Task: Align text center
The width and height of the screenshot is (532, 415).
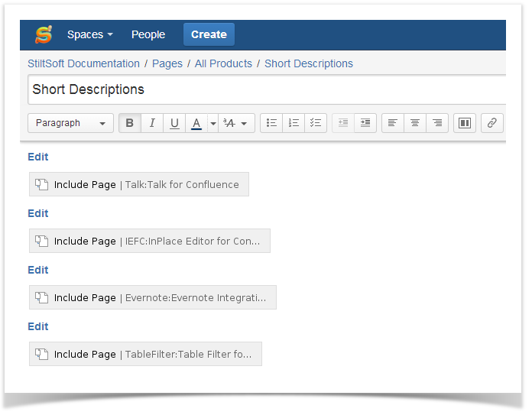Action: [x=415, y=123]
